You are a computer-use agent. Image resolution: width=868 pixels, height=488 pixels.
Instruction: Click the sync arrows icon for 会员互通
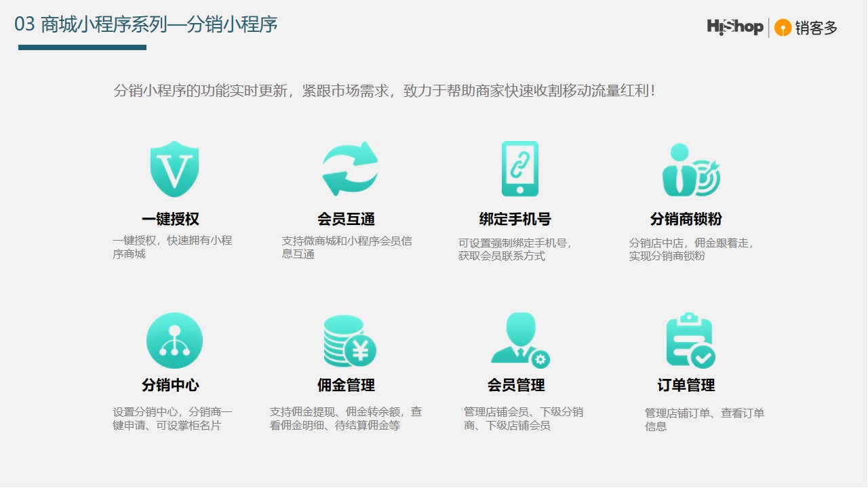coord(350,169)
